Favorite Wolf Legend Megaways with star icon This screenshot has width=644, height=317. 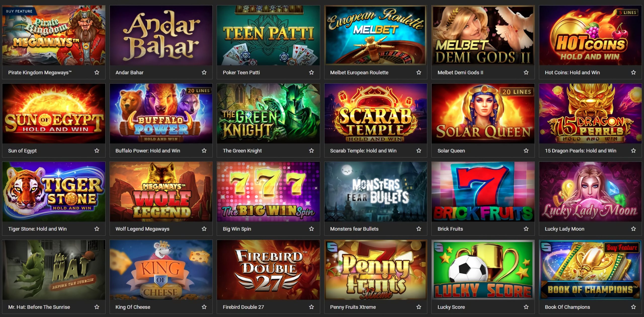click(204, 229)
